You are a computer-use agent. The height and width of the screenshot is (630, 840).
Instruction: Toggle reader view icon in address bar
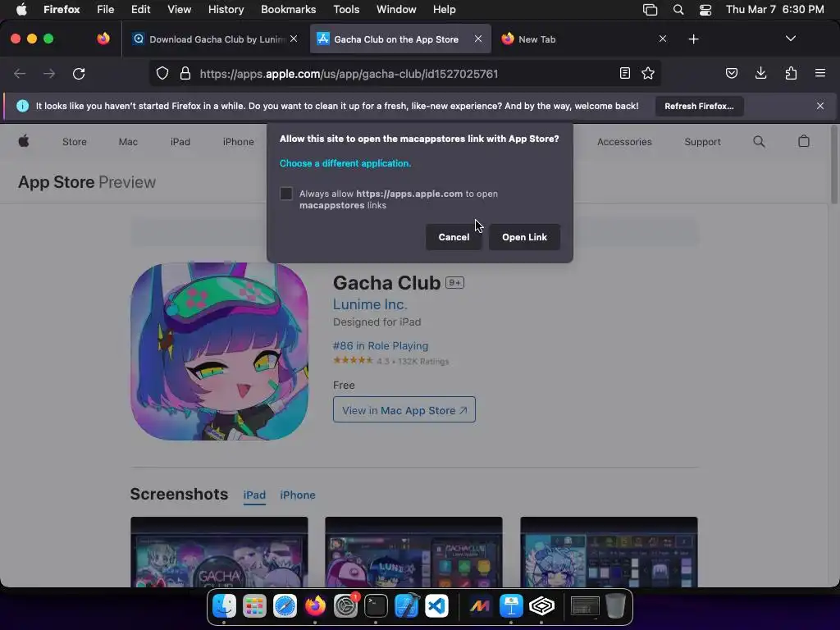[624, 73]
